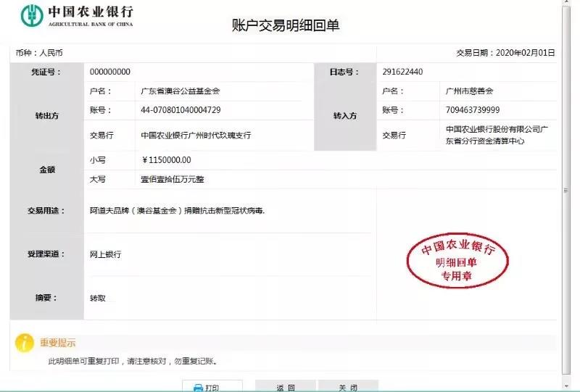Viewport: 580px width, 392px height.
Task: Click the payer account number 44-070801040004729
Action: click(181, 110)
